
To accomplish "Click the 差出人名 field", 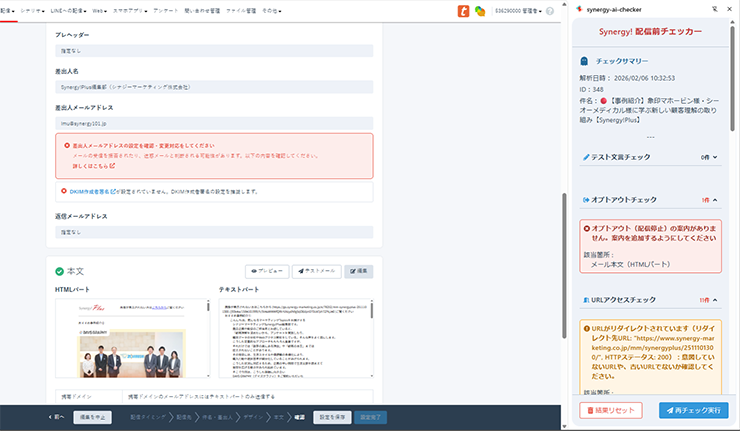I will pos(214,87).
